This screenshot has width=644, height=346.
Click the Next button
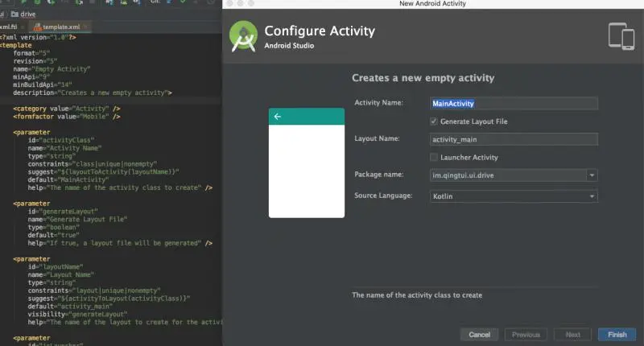point(572,335)
